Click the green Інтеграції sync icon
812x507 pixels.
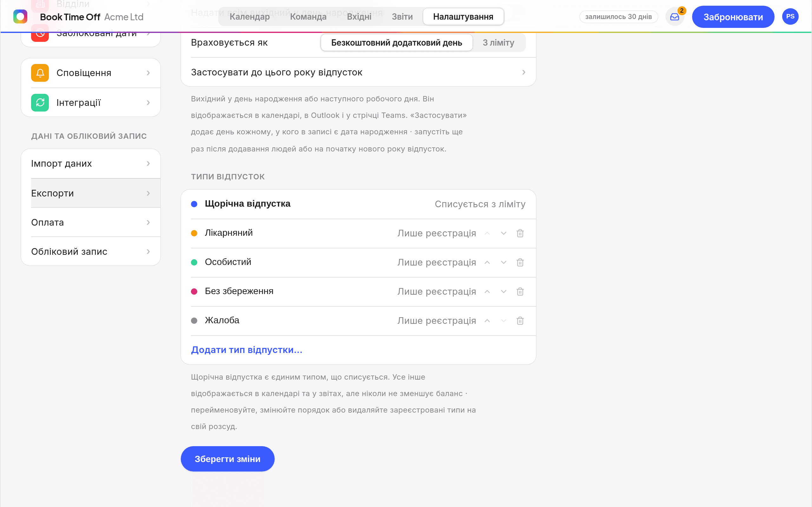40,103
